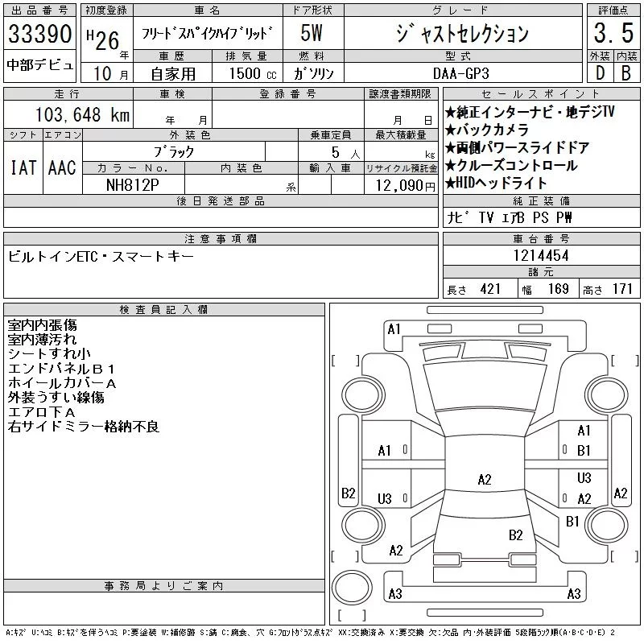Click the A3 mark on rear bumper right corner
Screen dimensions: 644x644
tap(574, 594)
